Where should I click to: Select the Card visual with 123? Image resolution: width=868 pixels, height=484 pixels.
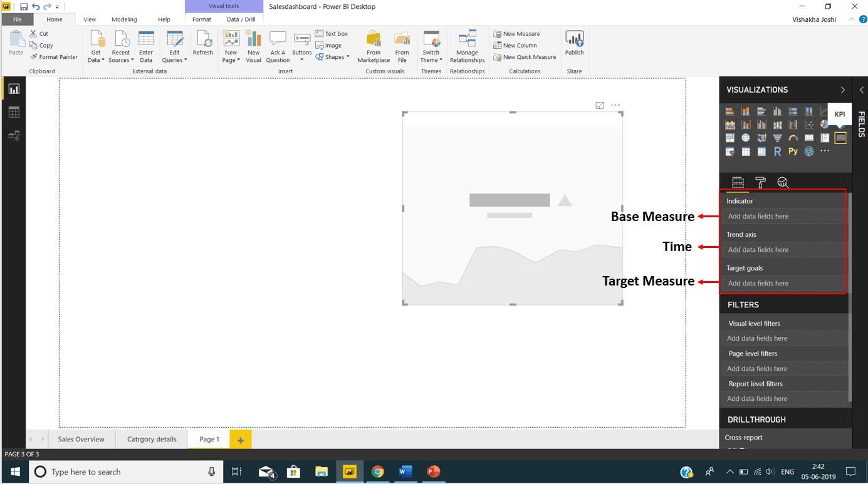809,138
